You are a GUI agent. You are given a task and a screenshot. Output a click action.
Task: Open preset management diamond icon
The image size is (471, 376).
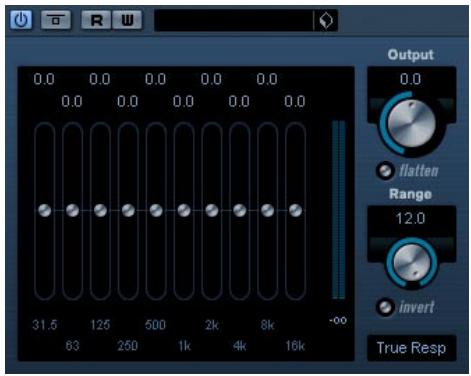326,21
